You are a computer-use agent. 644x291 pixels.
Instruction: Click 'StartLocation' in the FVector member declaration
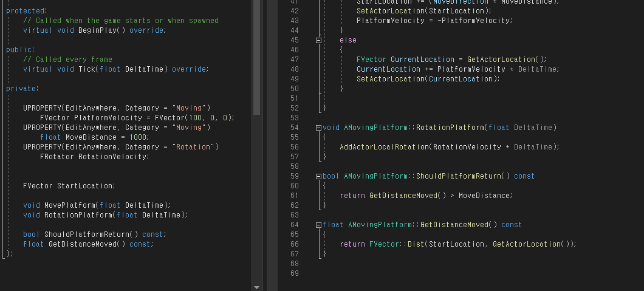(84, 186)
